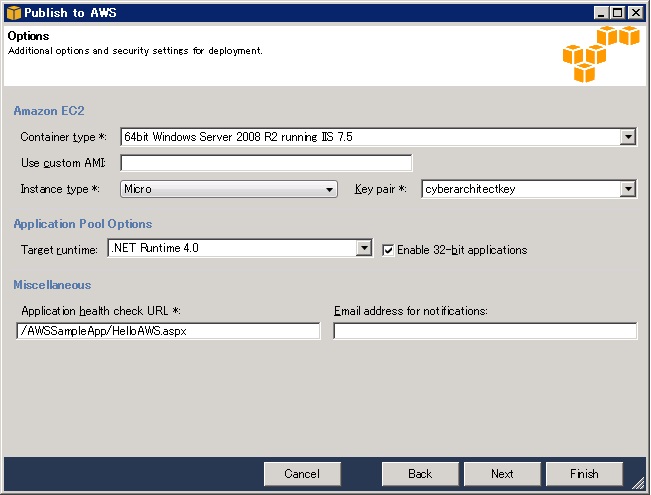
Task: Click the Email address for notifications label
Action: 411,311
